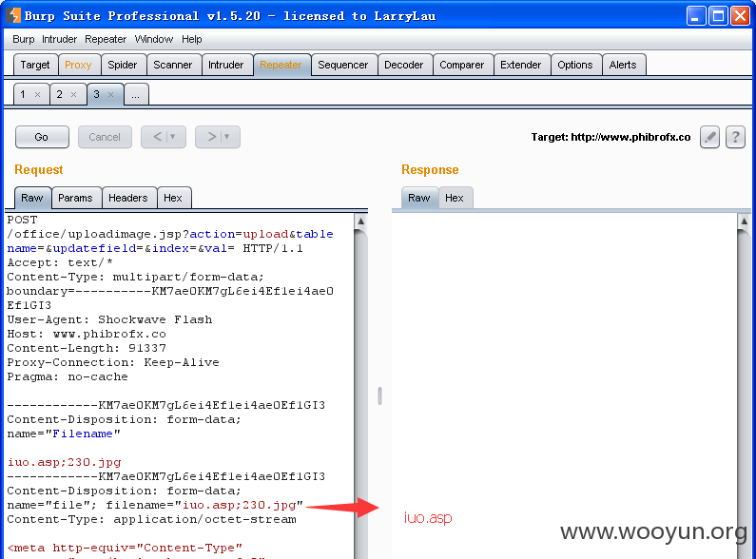The image size is (756, 559).
Task: Close Repeater tab 1 with its x
Action: [37, 94]
